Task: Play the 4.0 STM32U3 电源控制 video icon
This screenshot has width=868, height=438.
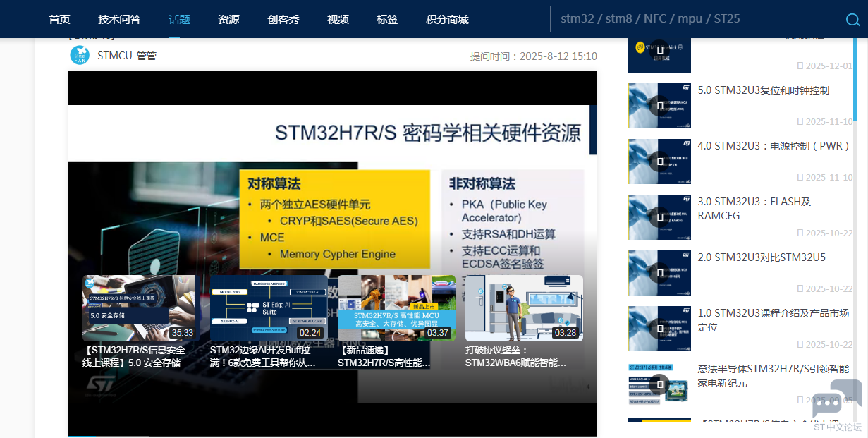Action: click(659, 162)
